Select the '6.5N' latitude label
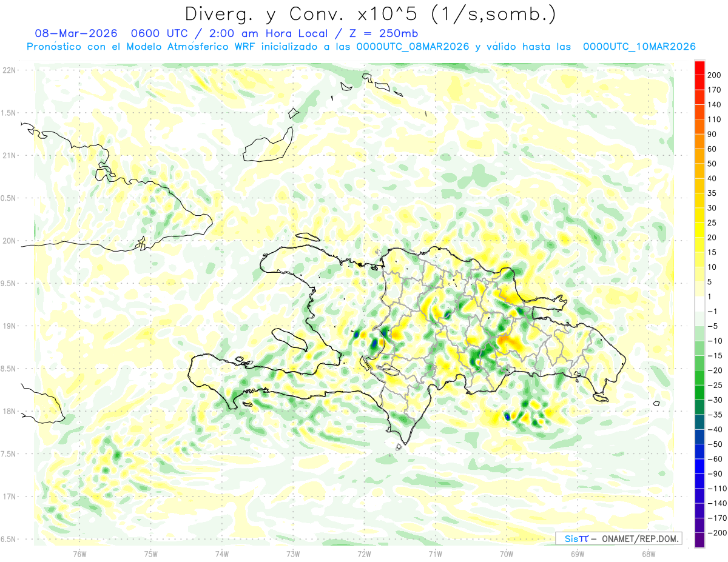Viewport: 728px width, 562px height. click(8, 539)
